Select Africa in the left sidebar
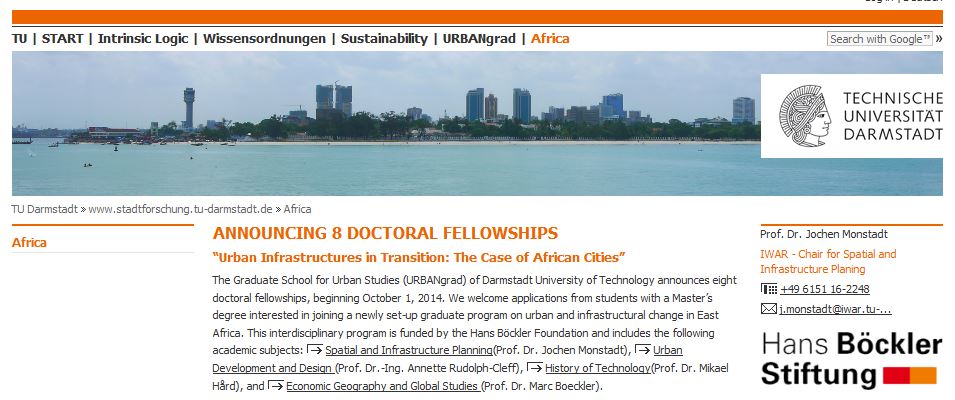This screenshot has width=955, height=400. point(29,243)
